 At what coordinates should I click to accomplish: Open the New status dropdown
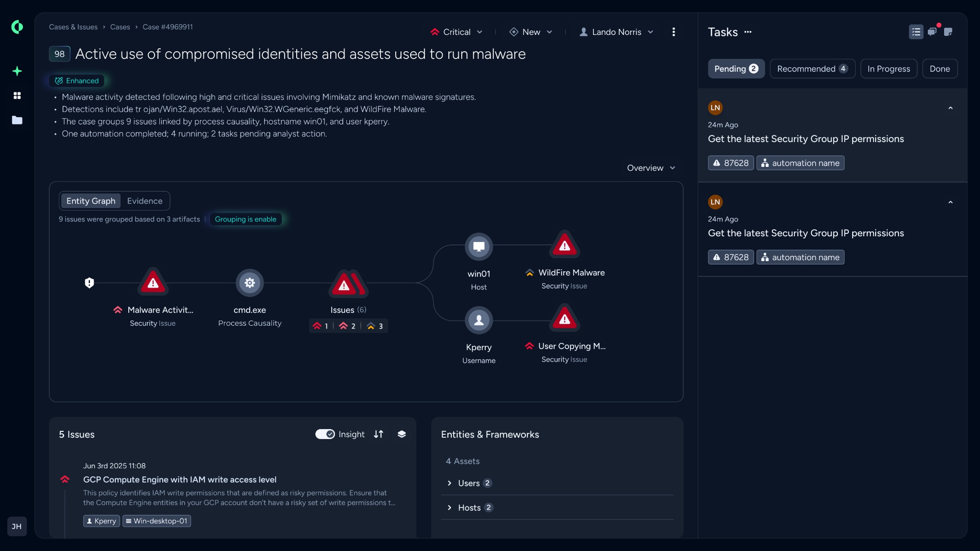pyautogui.click(x=531, y=32)
